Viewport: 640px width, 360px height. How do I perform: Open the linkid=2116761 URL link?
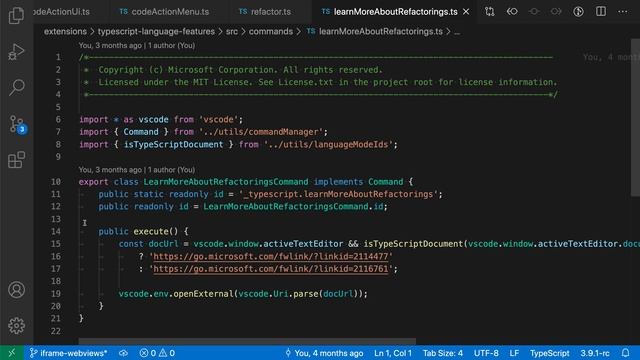[271, 269]
